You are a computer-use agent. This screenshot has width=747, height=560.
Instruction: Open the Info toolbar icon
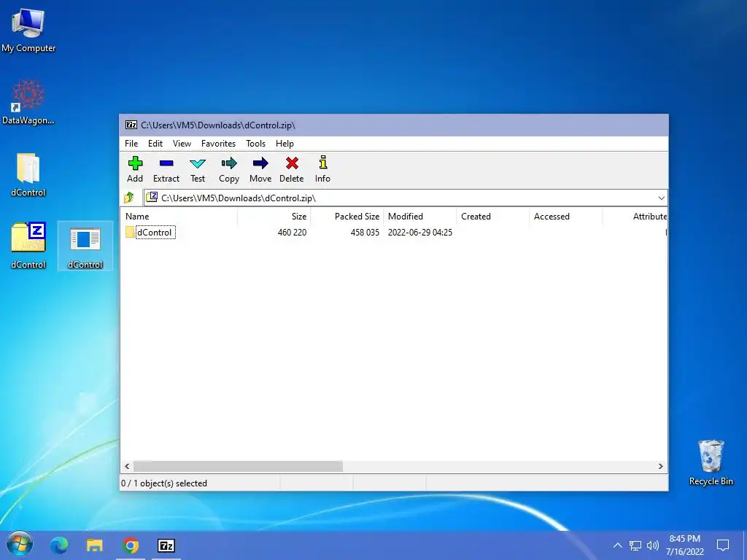coord(323,163)
